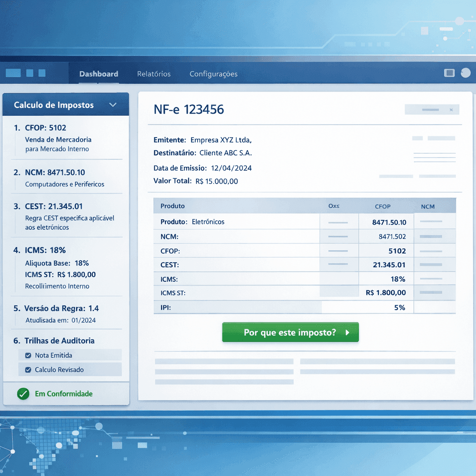Click the 8471.502 cell in NCM row
Screen dimensions: 476x476
pos(392,237)
